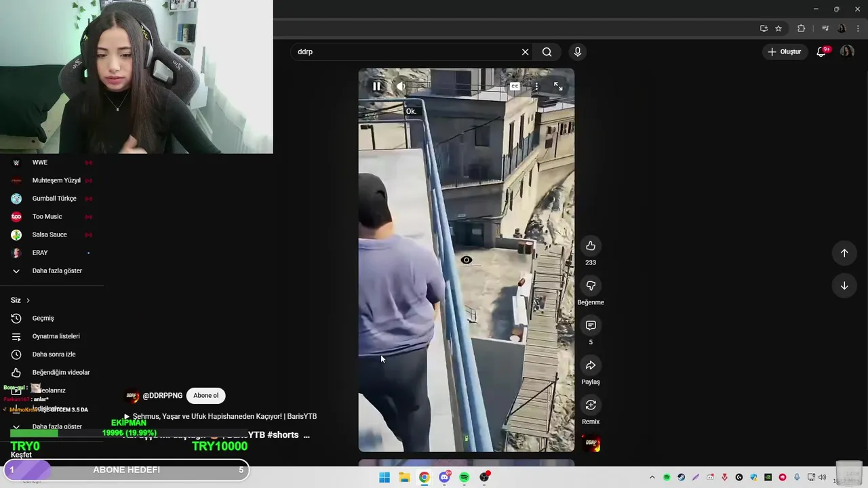Click the Short's video frame

[x=467, y=260]
